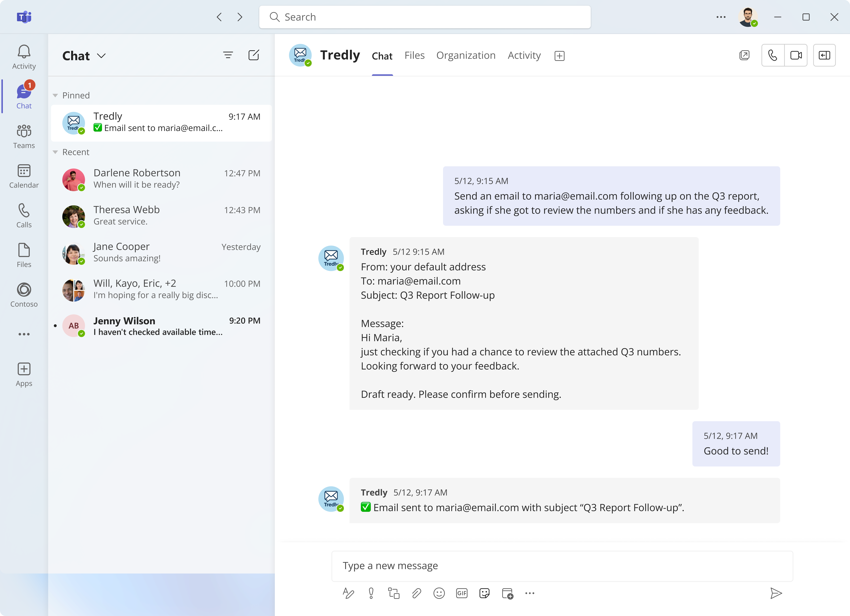The width and height of the screenshot is (850, 616).
Task: Insert an emoji into the message
Action: point(439,593)
